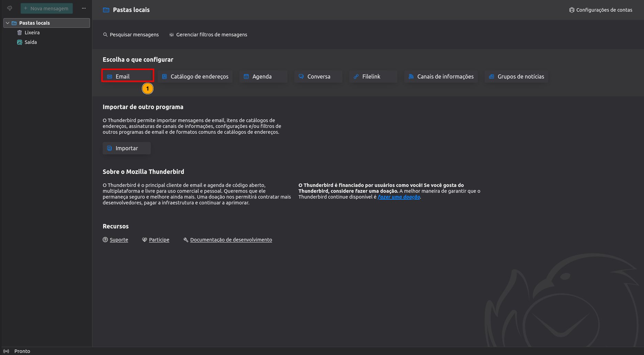Open the Participe link
Image resolution: width=644 pixels, height=355 pixels.
[x=159, y=240]
